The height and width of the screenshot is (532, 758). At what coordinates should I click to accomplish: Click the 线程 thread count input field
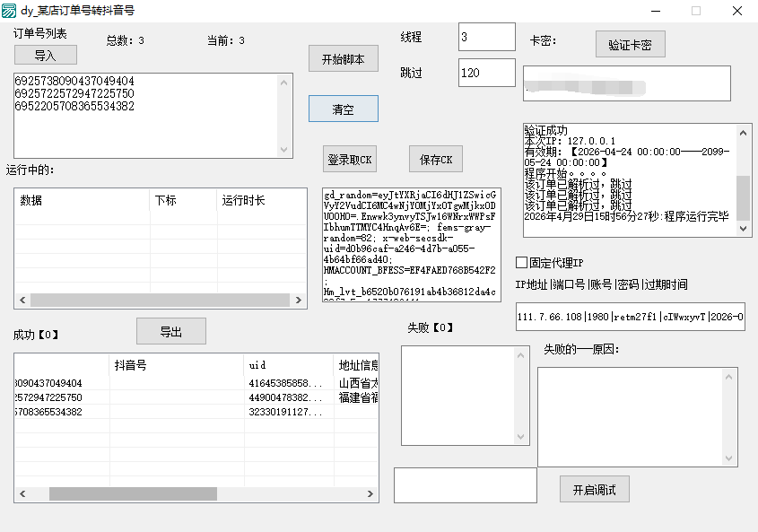click(485, 37)
